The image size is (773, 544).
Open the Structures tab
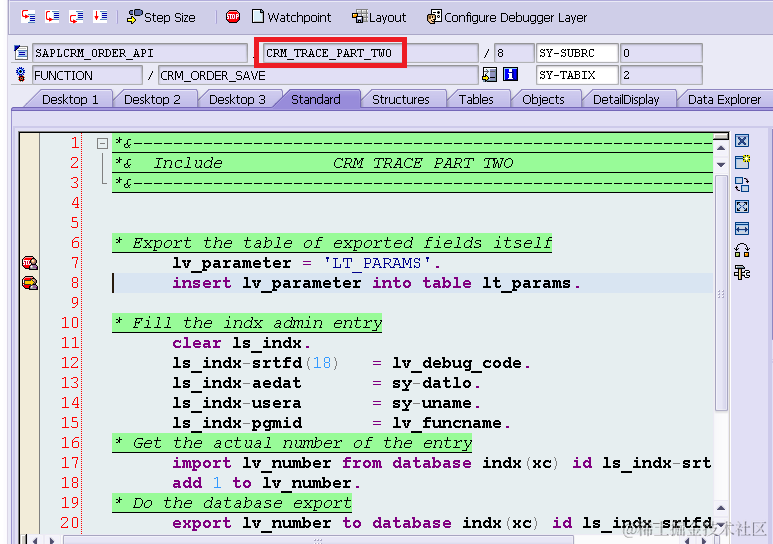[400, 100]
